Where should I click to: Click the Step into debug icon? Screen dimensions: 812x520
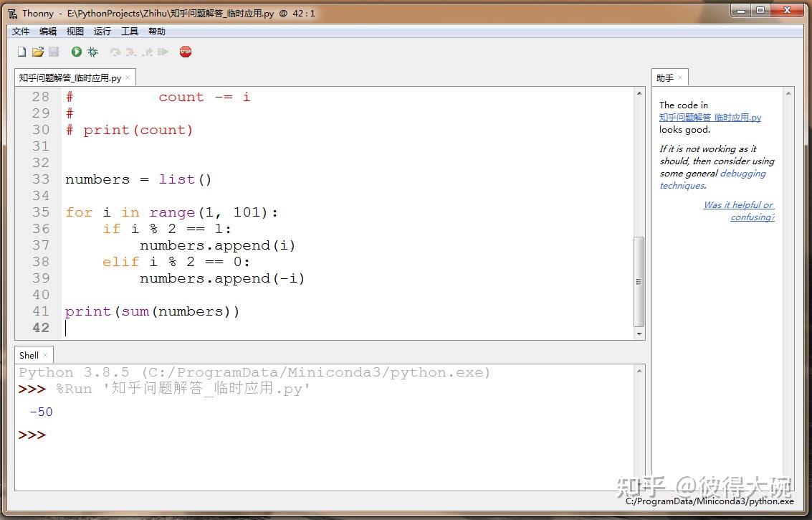(x=130, y=51)
